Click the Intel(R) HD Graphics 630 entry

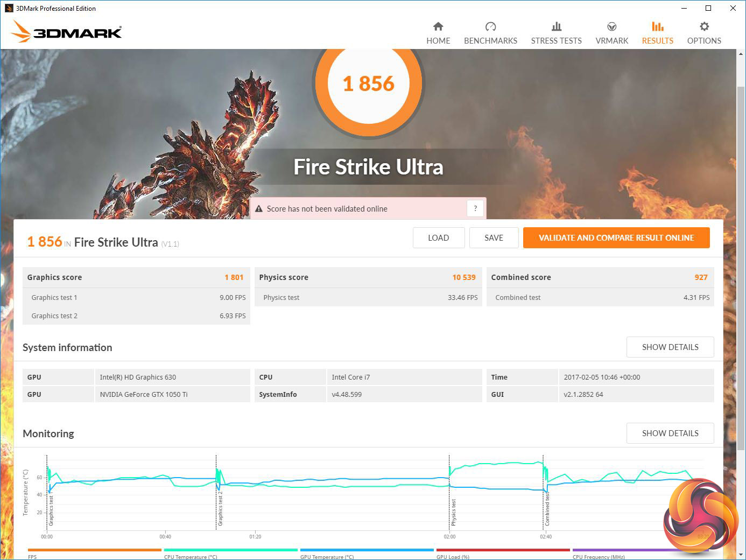click(138, 377)
